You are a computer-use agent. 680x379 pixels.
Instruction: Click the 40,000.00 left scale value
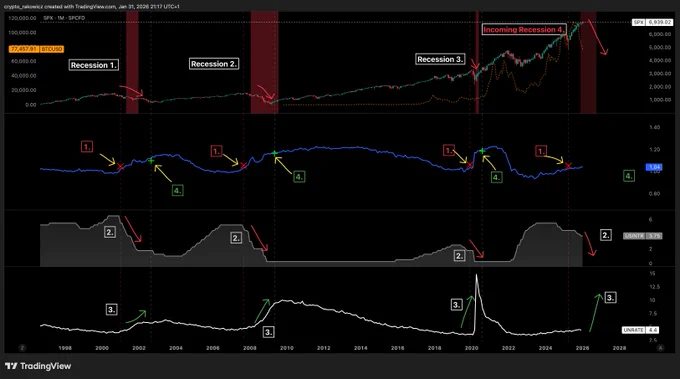click(23, 75)
